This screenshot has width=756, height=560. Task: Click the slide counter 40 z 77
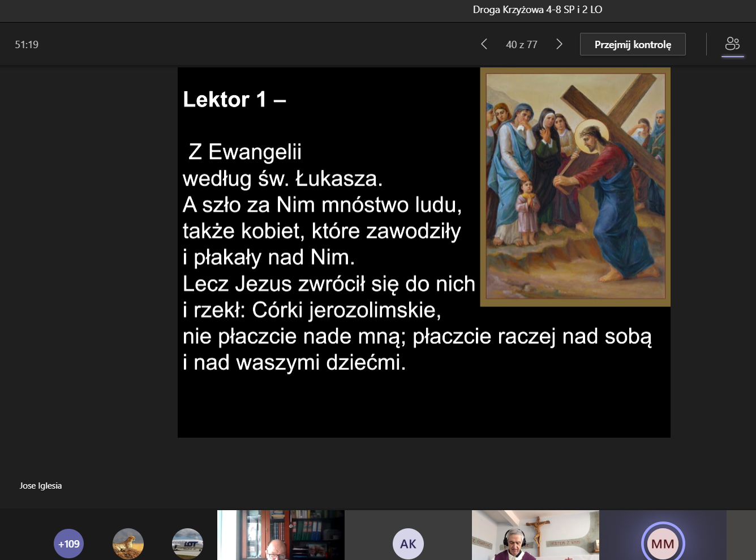[x=521, y=45]
